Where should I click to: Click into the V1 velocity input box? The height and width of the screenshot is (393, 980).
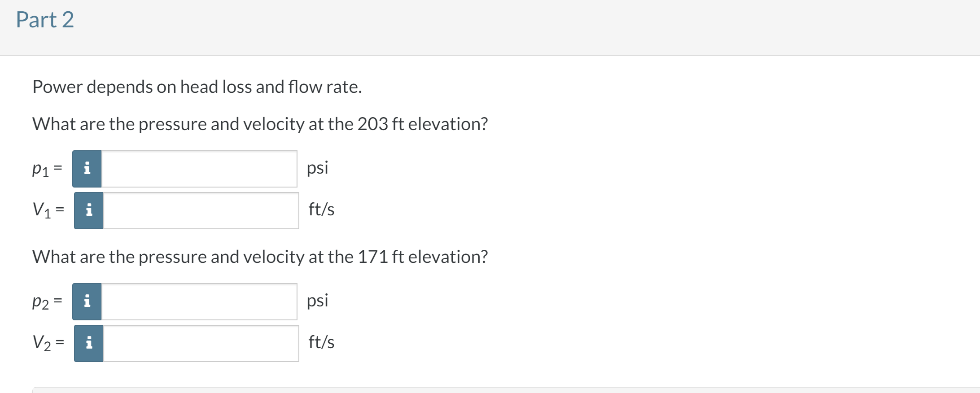(x=201, y=210)
